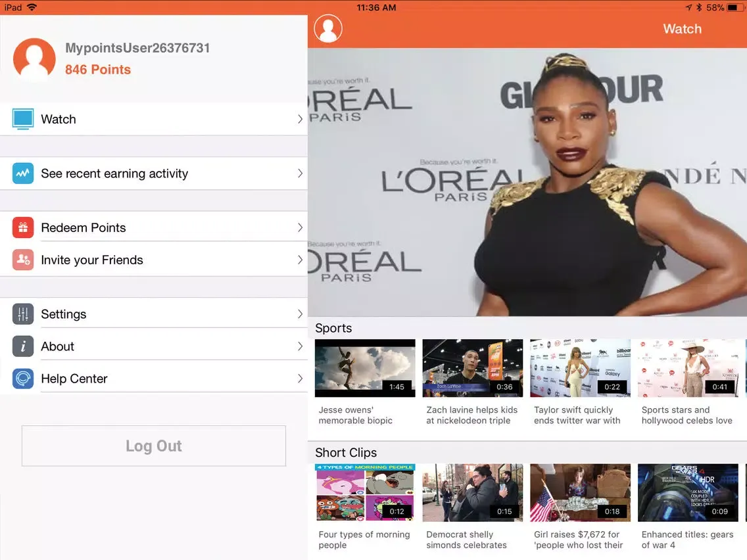Open Settings from the side menu
Image resolution: width=747 pixels, height=560 pixels.
click(153, 314)
